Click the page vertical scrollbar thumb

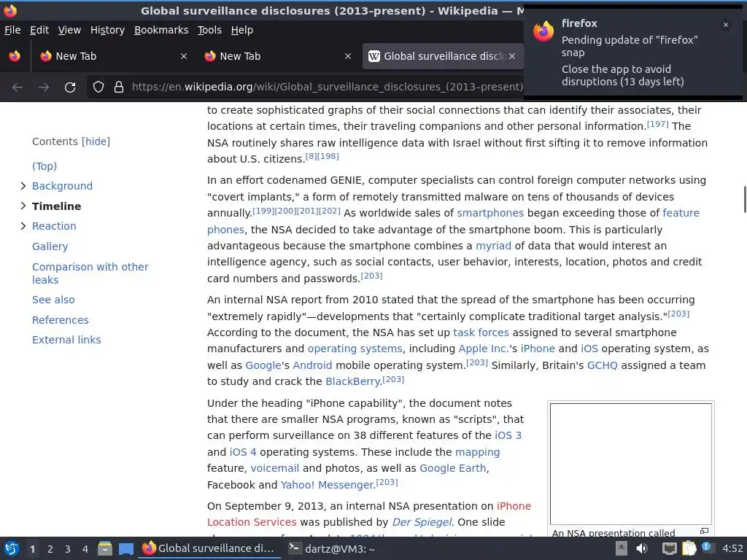point(744,200)
